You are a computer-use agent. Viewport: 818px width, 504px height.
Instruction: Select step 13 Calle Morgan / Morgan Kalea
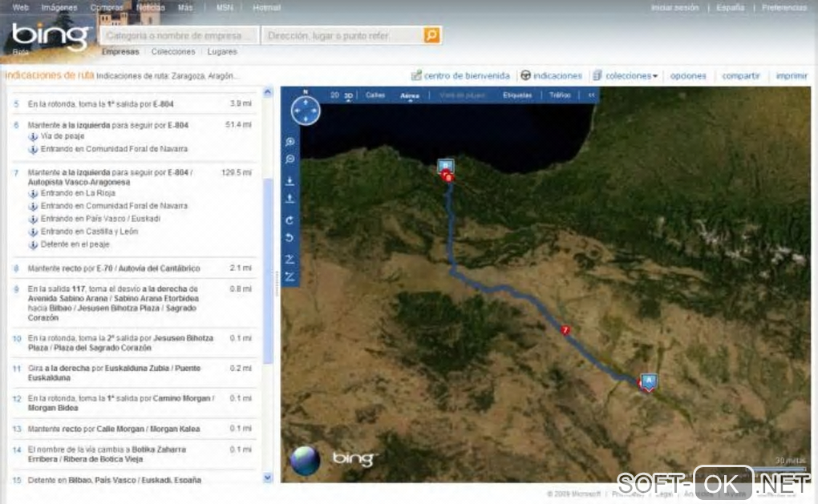click(x=134, y=429)
